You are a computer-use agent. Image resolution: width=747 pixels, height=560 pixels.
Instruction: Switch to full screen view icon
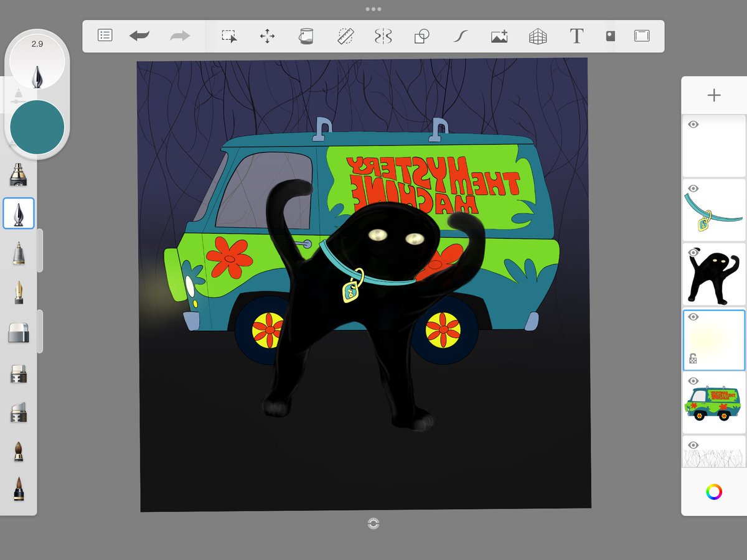(642, 36)
